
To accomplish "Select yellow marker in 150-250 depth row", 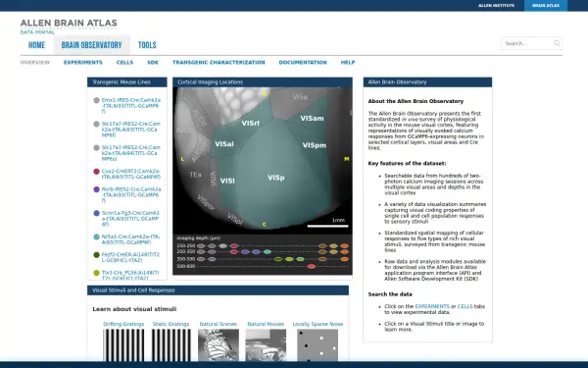I will tap(333, 246).
